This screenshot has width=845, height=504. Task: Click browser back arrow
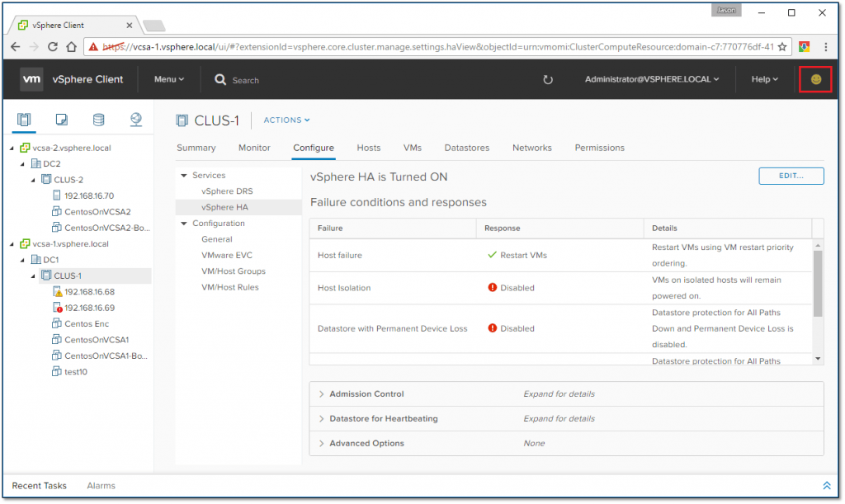(x=15, y=47)
